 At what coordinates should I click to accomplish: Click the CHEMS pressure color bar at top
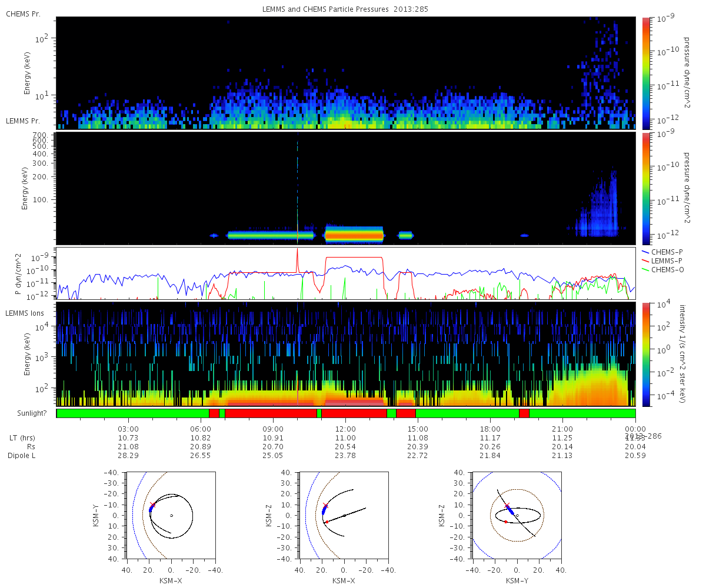pyautogui.click(x=646, y=73)
